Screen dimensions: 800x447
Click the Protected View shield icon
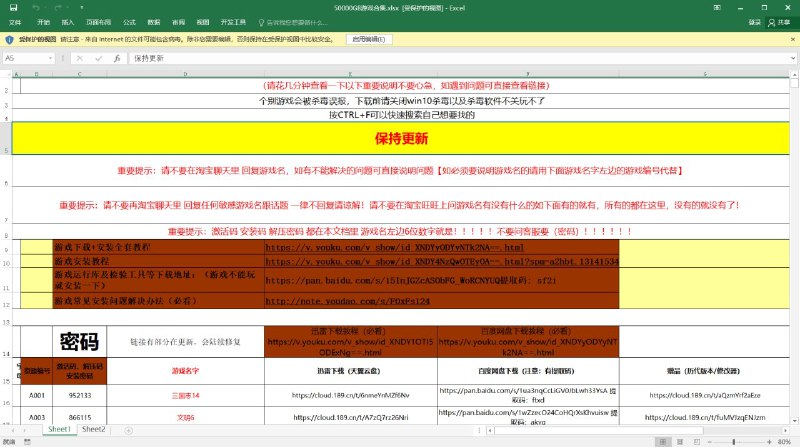click(x=9, y=39)
